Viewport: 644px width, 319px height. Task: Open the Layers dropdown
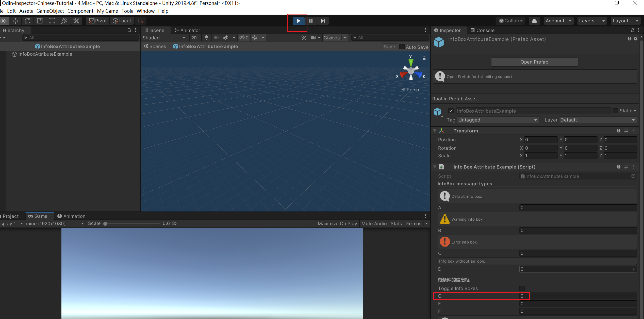(592, 21)
